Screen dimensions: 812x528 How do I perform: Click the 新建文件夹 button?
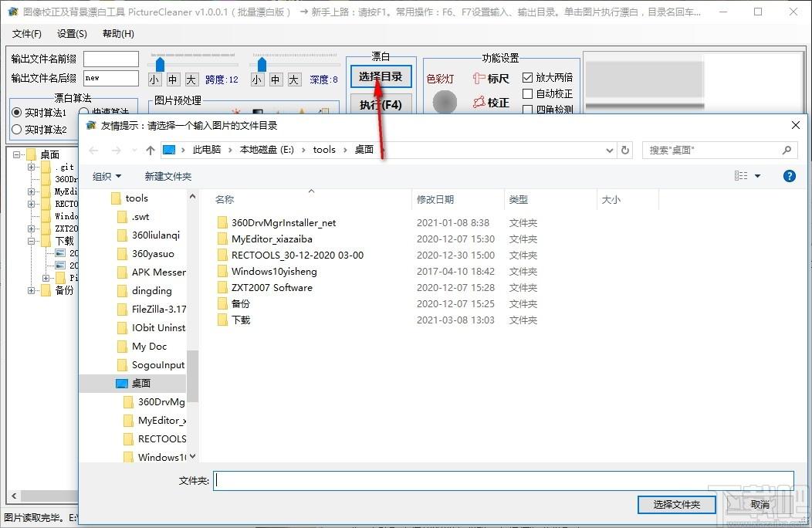pyautogui.click(x=167, y=176)
